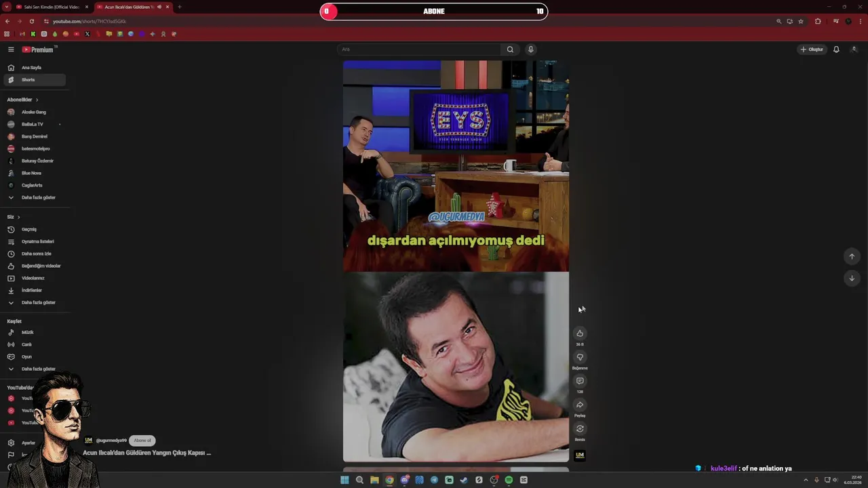This screenshot has height=488, width=868.
Task: Open the Chrome three-dot menu
Action: pos(861,21)
